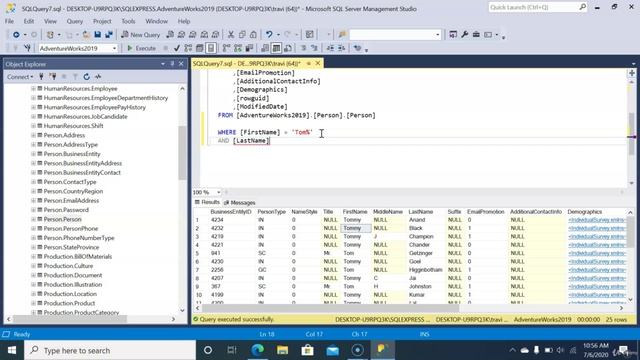Viewport: 640px width, 360px height.
Task: Click the Results to Grid icon
Action: [276, 48]
